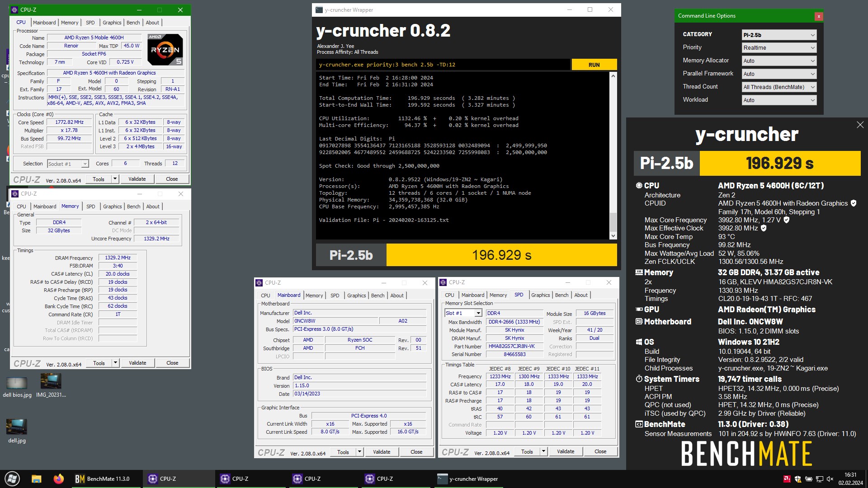Launch Firefox from the taskbar
Screen dimensions: 868x488
59,479
